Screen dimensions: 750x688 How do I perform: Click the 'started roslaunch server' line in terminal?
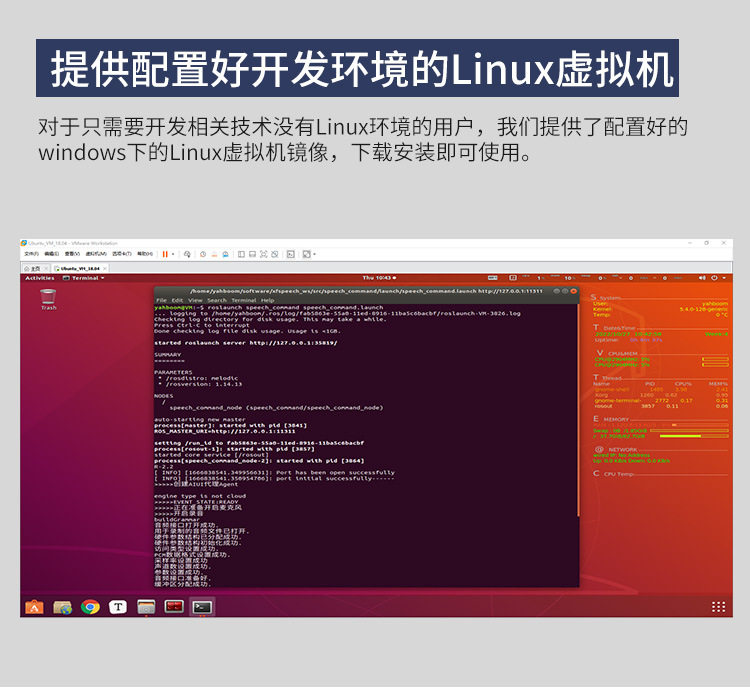246,343
